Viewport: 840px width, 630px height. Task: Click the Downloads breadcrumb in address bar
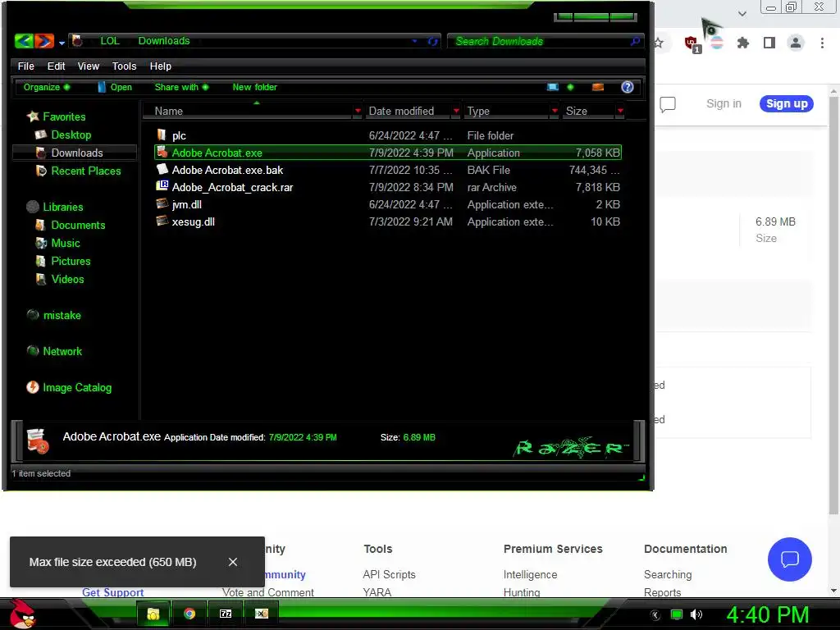[164, 41]
